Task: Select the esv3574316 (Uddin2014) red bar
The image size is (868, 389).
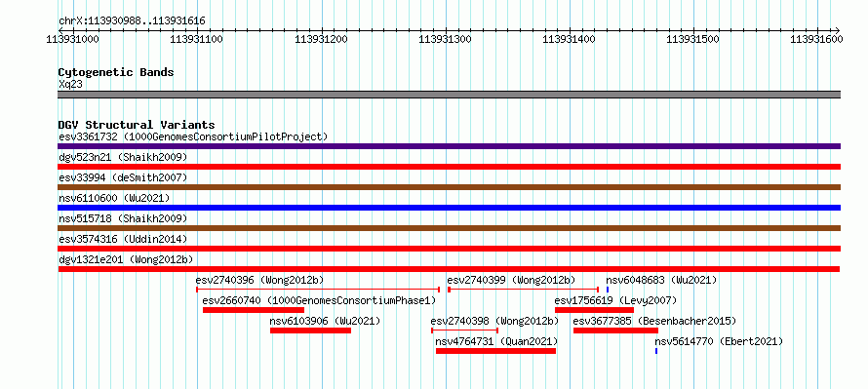Action: (x=449, y=249)
